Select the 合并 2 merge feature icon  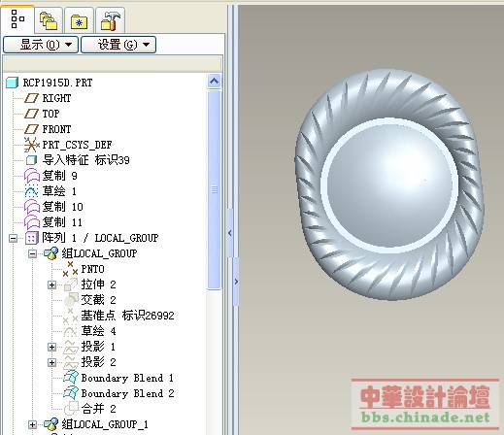(71, 408)
